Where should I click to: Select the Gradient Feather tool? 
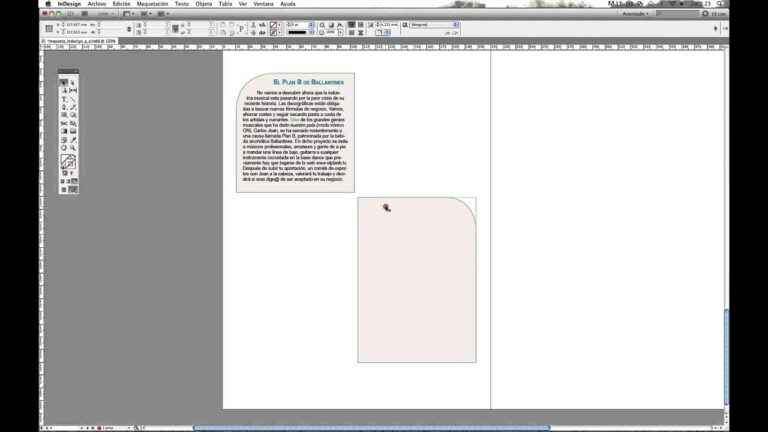click(73, 131)
